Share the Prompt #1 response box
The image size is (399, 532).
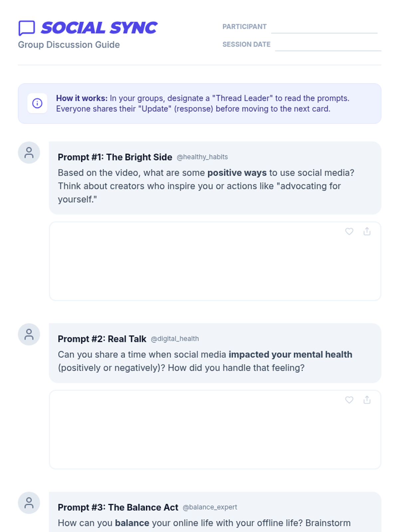tap(367, 231)
